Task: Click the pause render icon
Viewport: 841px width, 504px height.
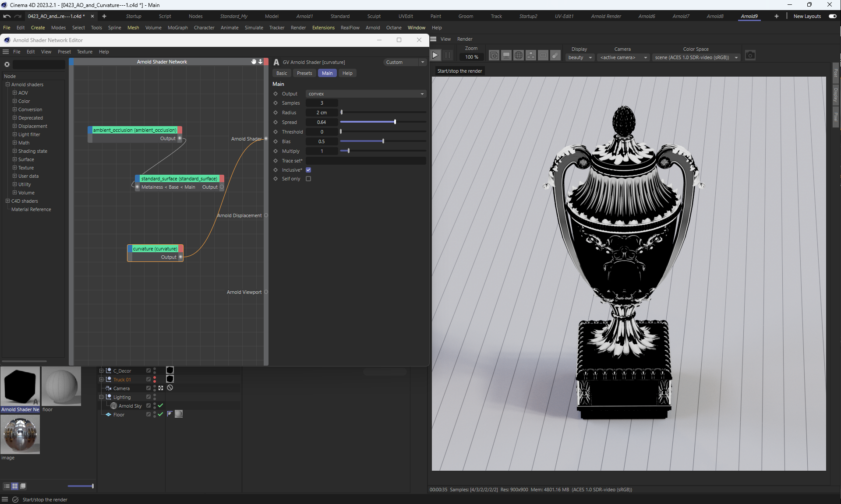Action: tap(447, 56)
